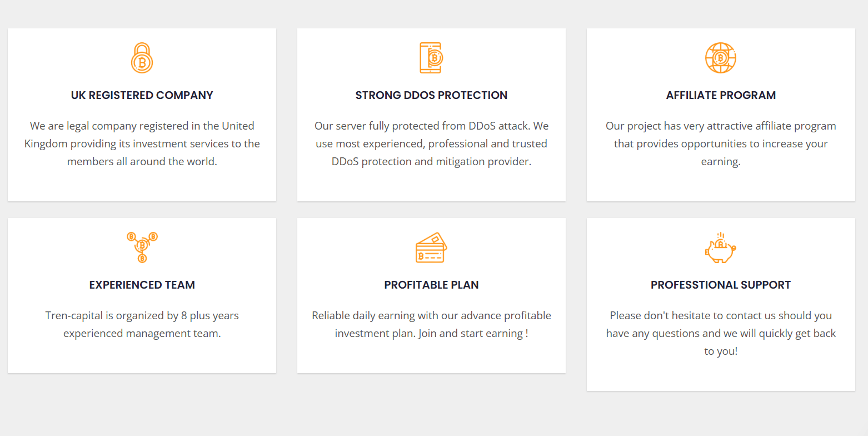Viewport: 868px width, 436px height.
Task: Select the Experienced Team heading
Action: 142,285
